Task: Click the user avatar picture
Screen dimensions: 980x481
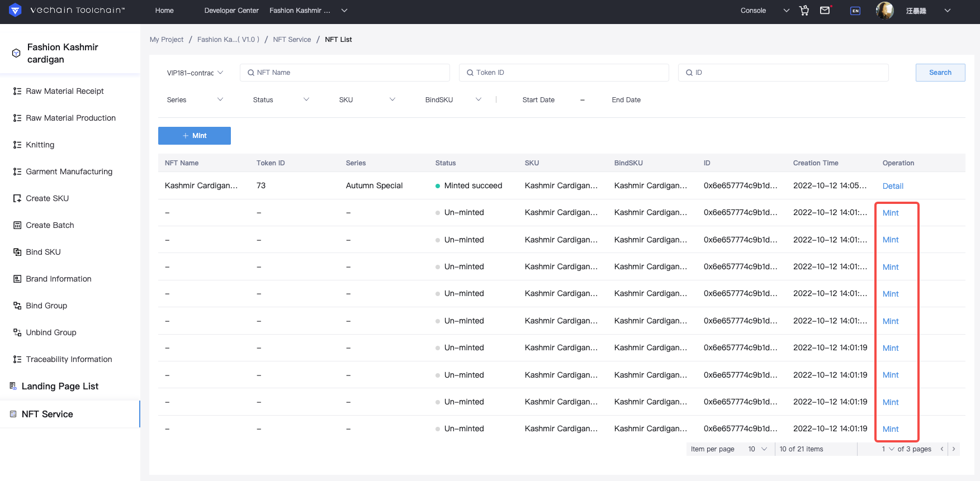Action: [x=885, y=10]
